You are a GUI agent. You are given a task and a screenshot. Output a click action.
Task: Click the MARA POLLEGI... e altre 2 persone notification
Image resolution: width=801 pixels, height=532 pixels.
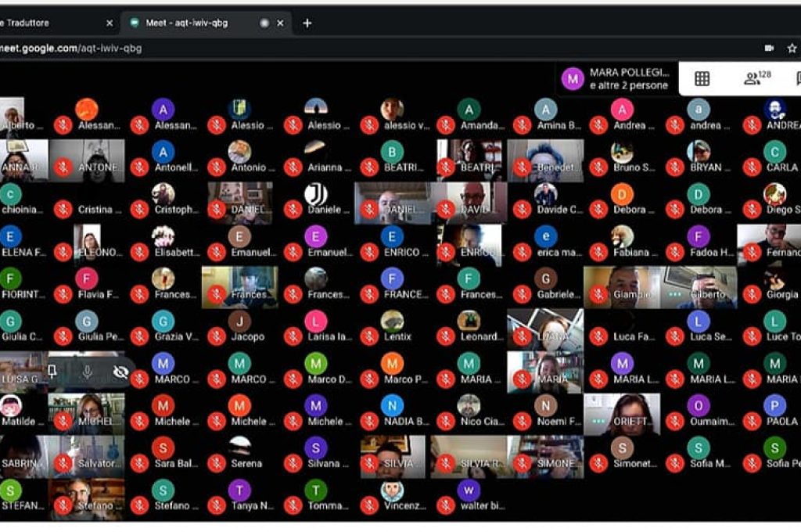618,78
